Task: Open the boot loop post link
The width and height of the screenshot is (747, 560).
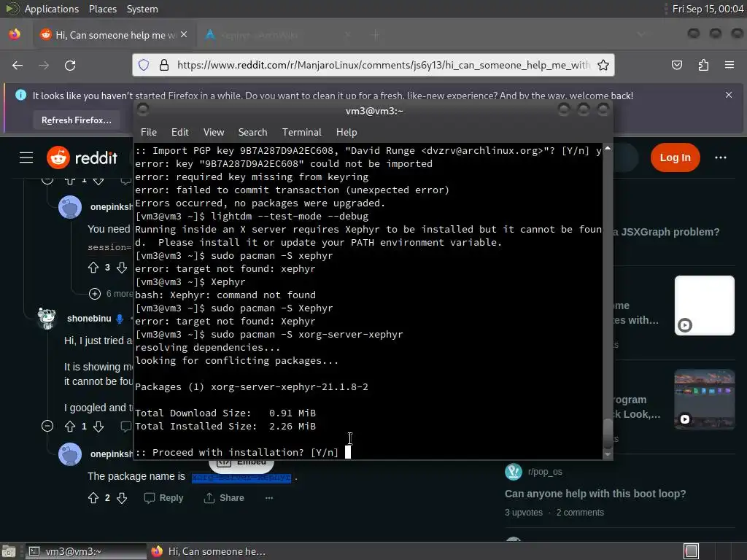Action: 595,494
